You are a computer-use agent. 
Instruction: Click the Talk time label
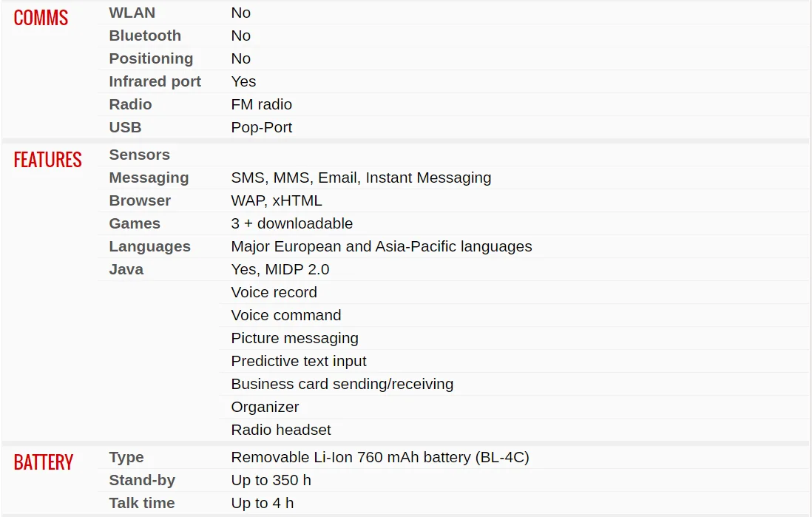142,503
